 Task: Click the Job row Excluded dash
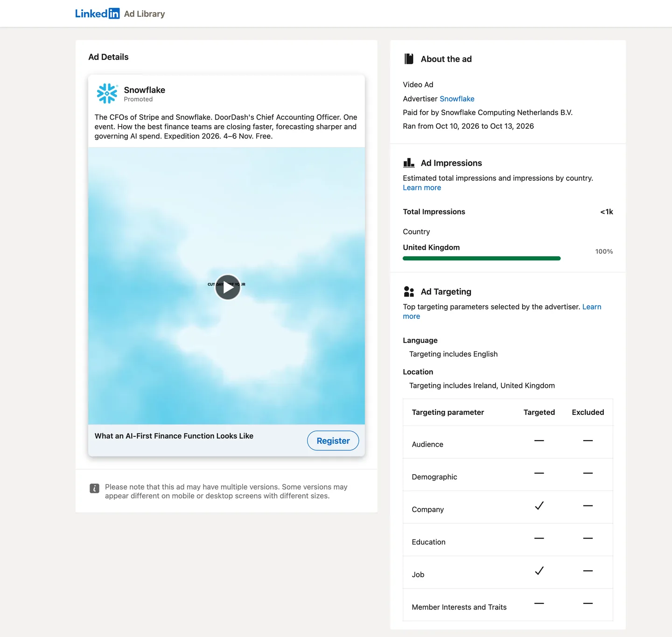[588, 571]
